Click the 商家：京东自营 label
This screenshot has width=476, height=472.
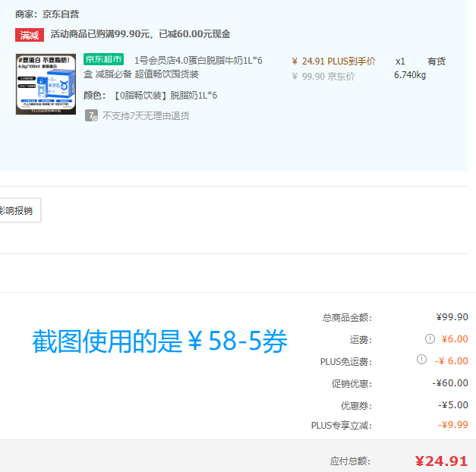[x=47, y=14]
